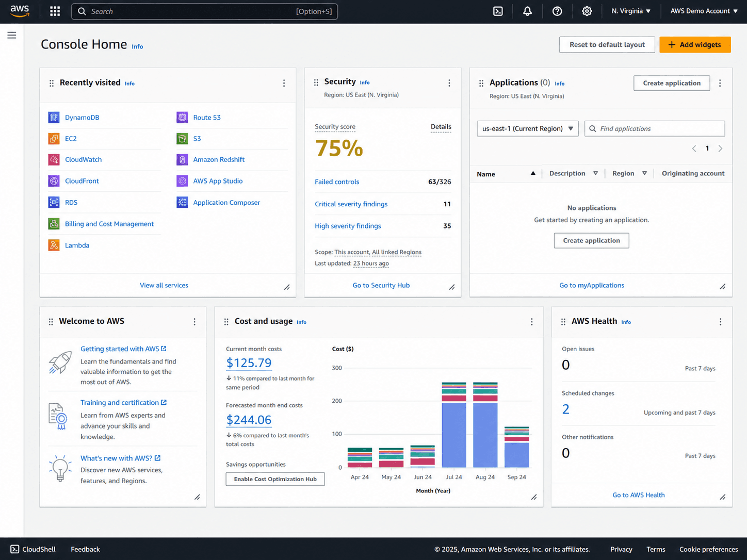Grab the Security widget drag handle

(x=316, y=83)
